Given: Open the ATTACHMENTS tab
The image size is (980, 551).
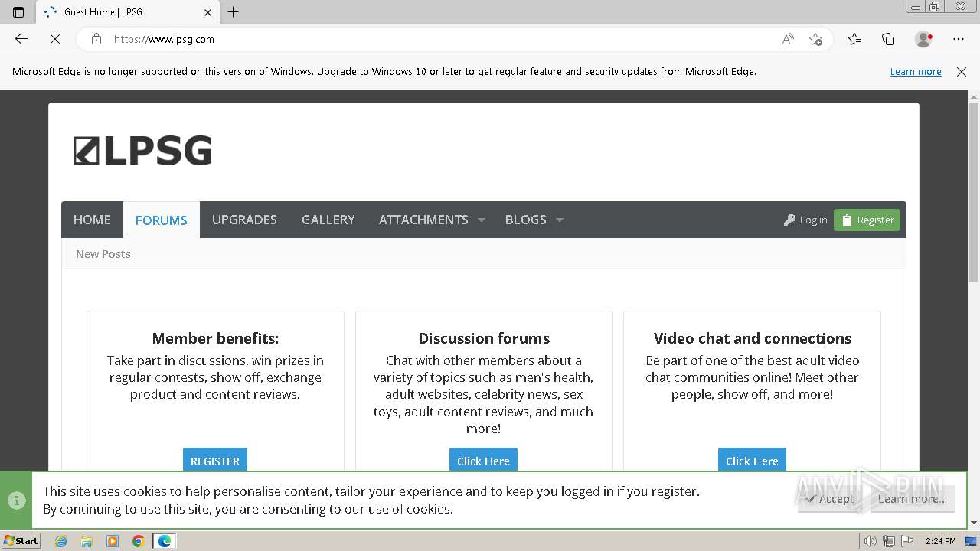Looking at the screenshot, I should pyautogui.click(x=423, y=220).
